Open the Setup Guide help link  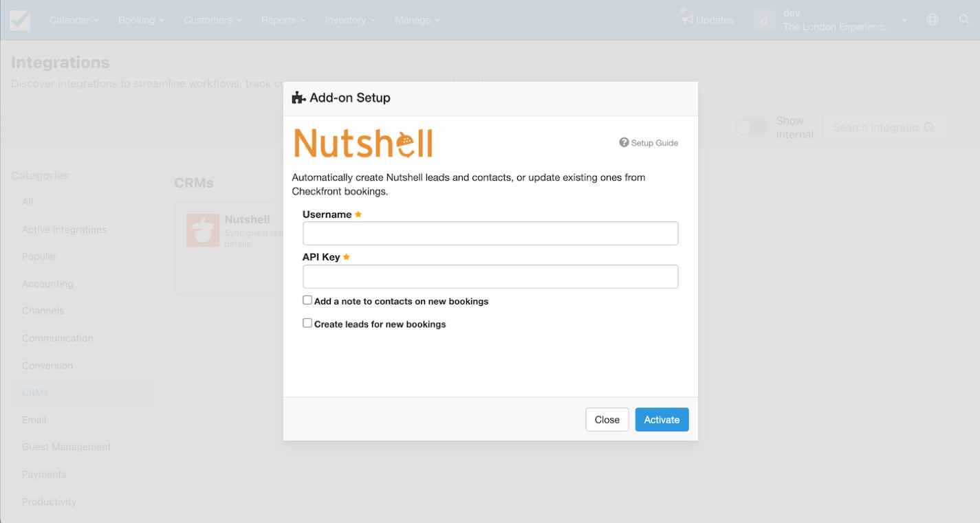[x=649, y=143]
